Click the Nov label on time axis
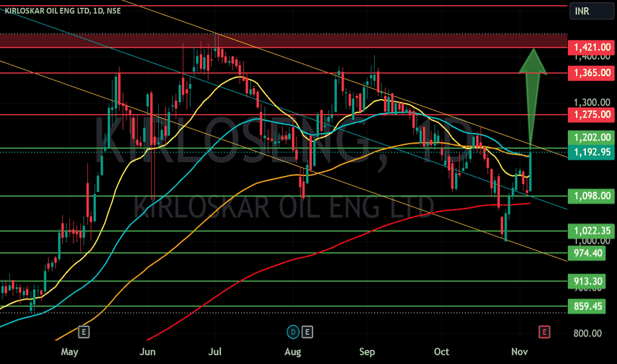 click(x=520, y=352)
